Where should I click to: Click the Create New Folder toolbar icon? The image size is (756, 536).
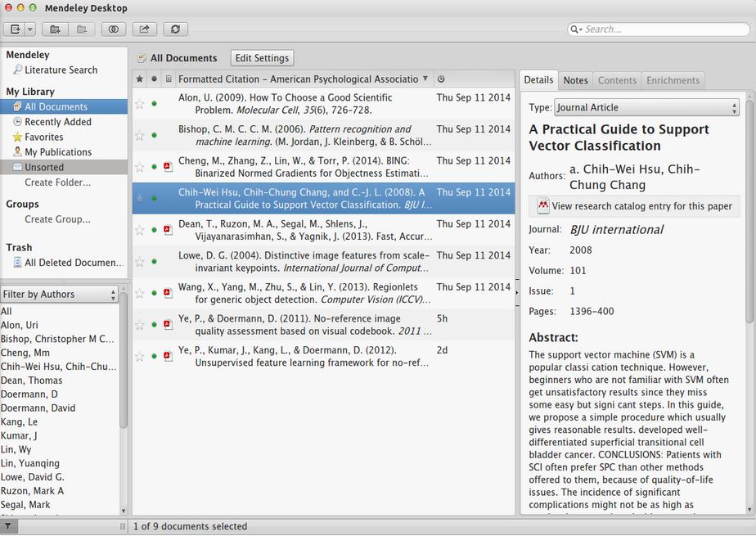click(55, 29)
